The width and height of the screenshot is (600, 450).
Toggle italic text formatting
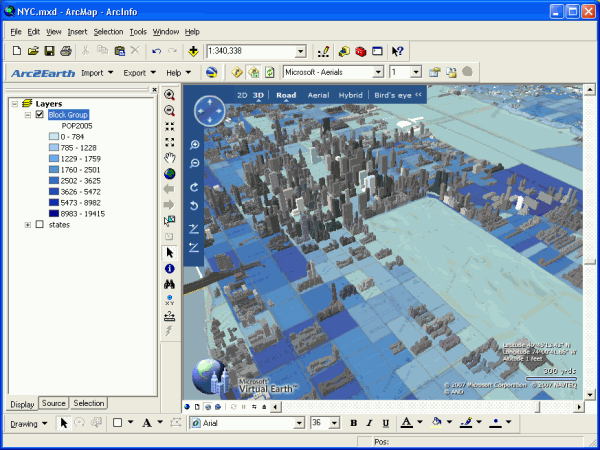369,423
